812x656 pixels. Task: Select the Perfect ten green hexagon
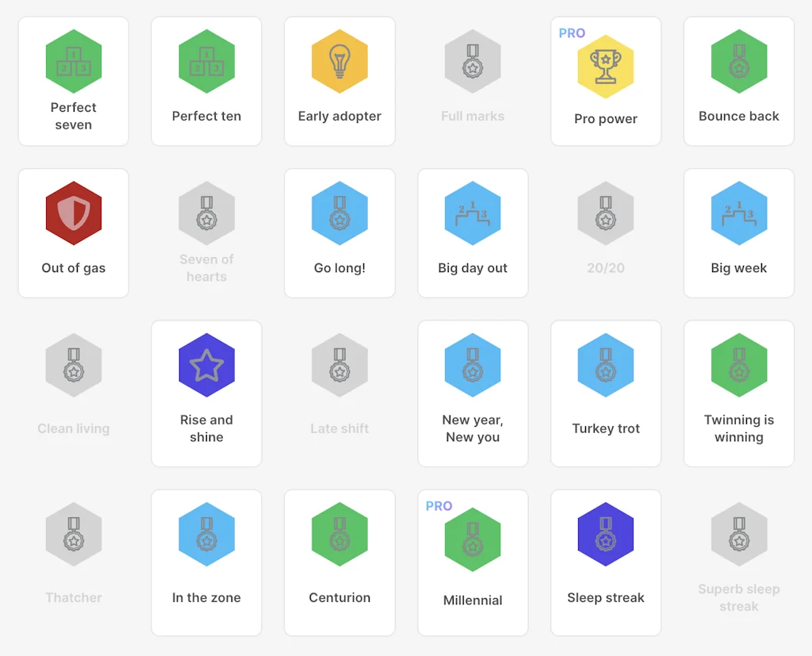pos(206,61)
